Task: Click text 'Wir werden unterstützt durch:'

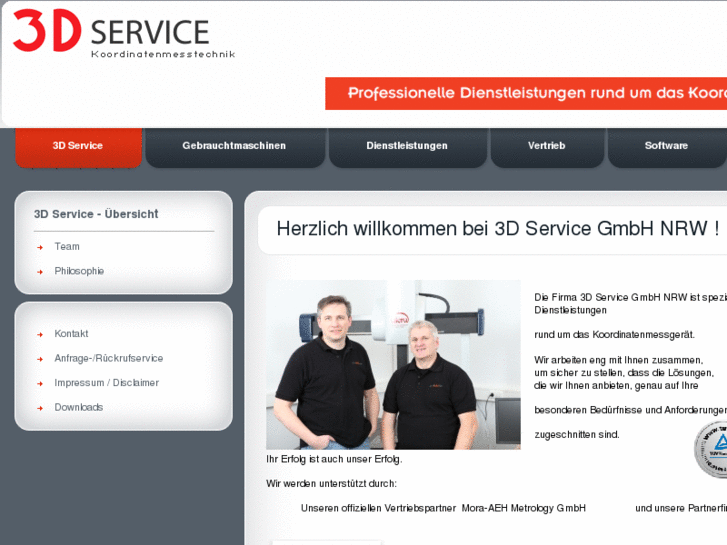Action: click(x=332, y=484)
